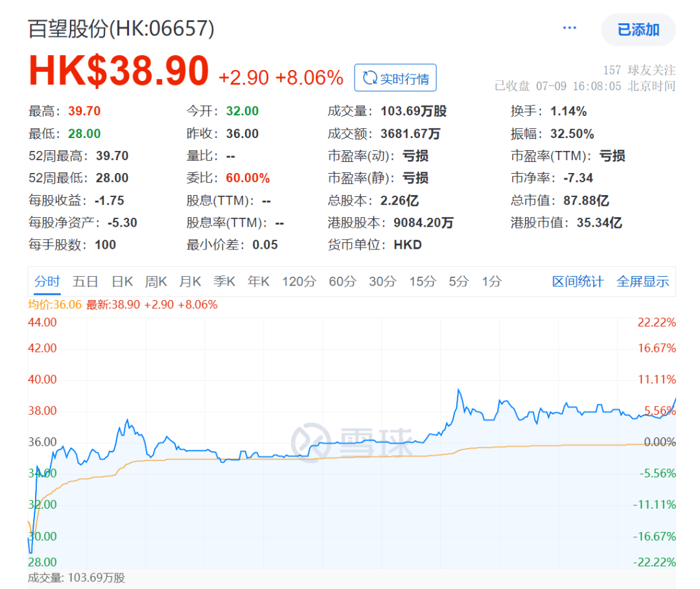The height and width of the screenshot is (589, 700).
Task: Open the 60分 chart interval
Action: [342, 281]
